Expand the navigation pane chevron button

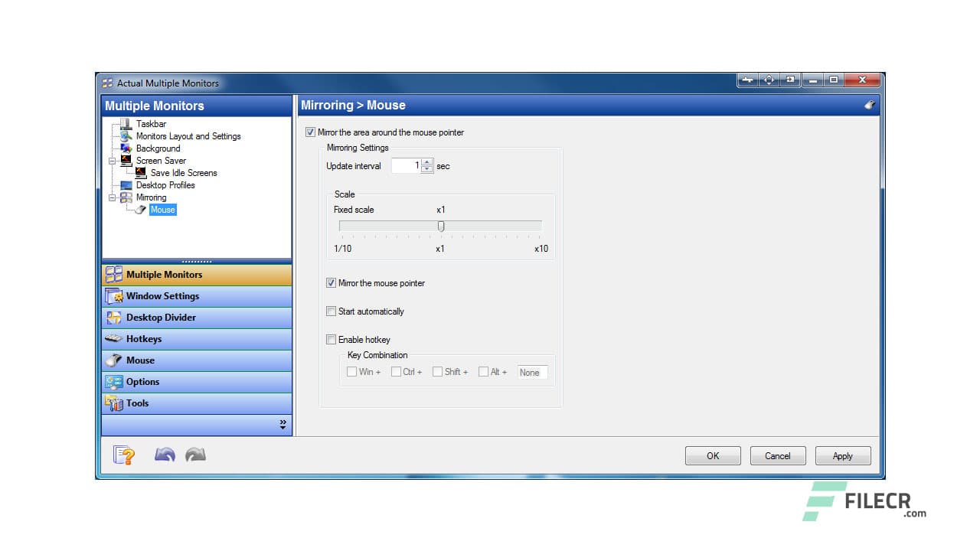coord(283,424)
